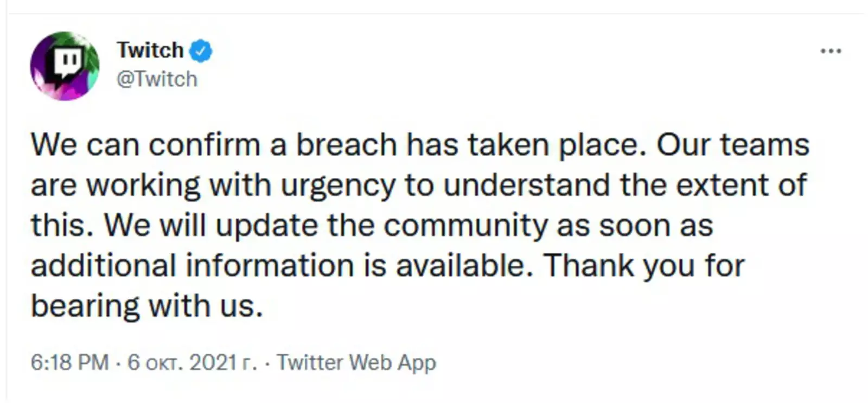Click the word "urgency" in the tweet
Viewport: 868px width, 403px height.
(339, 185)
